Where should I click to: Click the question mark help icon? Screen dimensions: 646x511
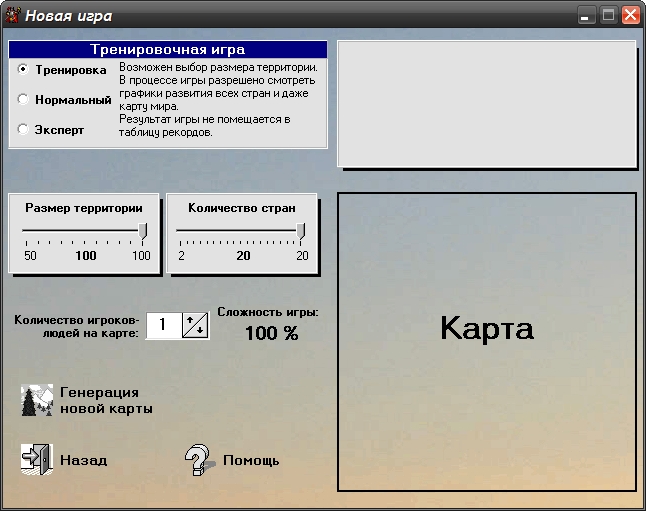point(199,459)
